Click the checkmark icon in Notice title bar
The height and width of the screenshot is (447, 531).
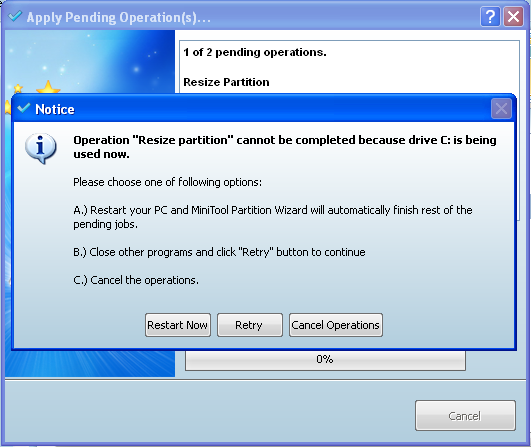24,108
